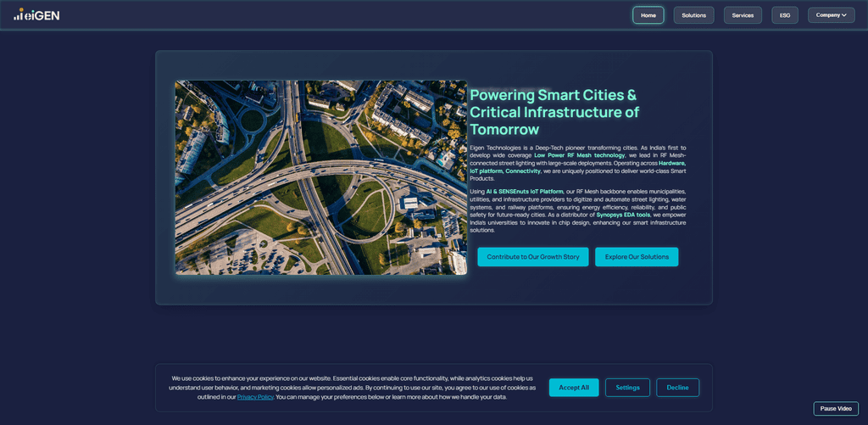Click the Synopsys EDA tools text
This screenshot has width=868, height=425.
click(x=623, y=215)
